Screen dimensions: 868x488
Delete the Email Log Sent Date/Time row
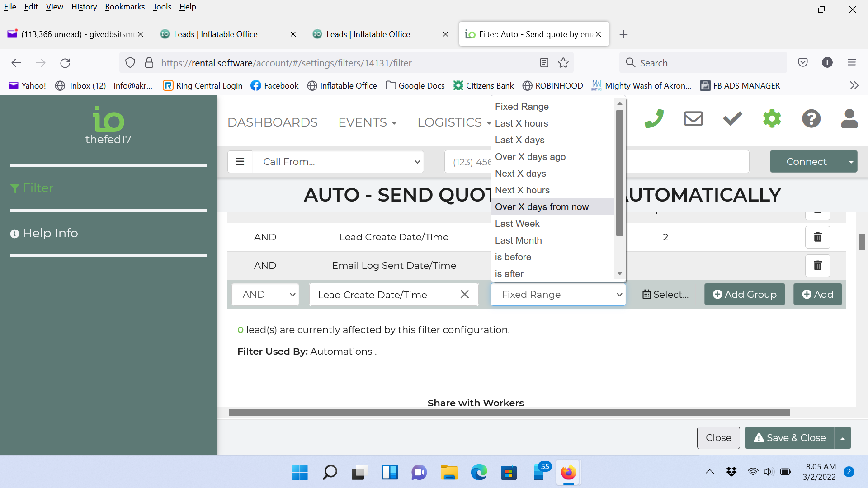coord(817,266)
